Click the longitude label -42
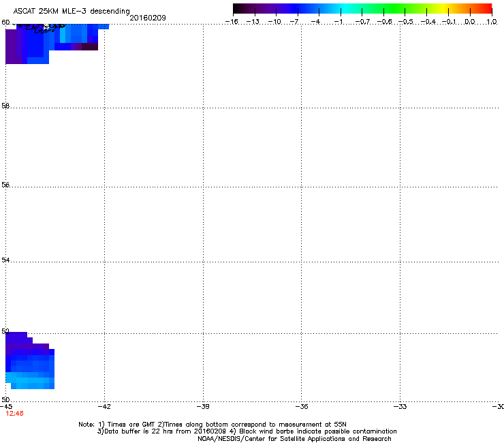The height and width of the screenshot is (443, 504). pos(104,407)
